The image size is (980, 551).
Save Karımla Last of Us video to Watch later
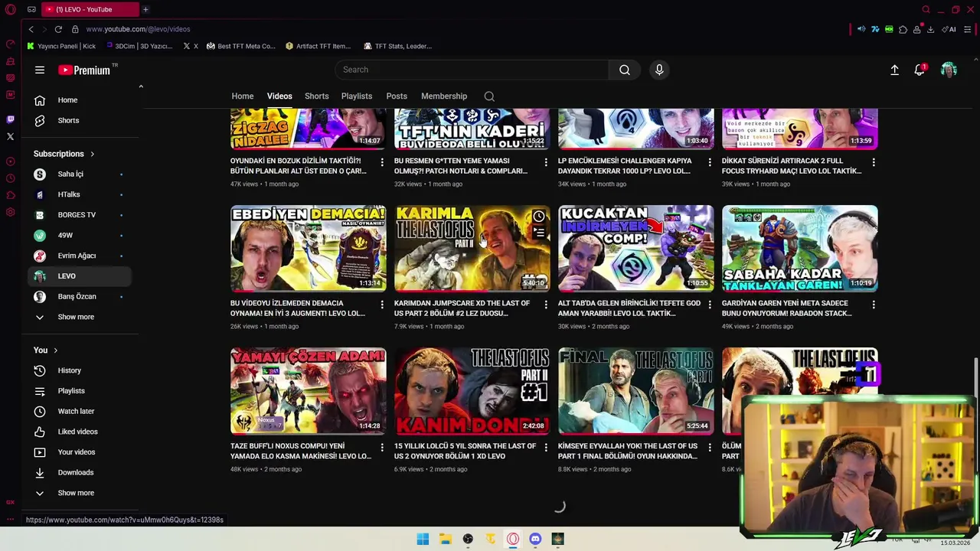click(x=539, y=217)
